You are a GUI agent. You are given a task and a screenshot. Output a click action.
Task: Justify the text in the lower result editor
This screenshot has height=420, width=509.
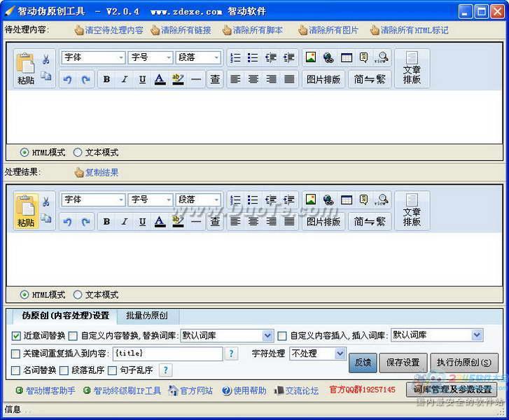(x=289, y=222)
